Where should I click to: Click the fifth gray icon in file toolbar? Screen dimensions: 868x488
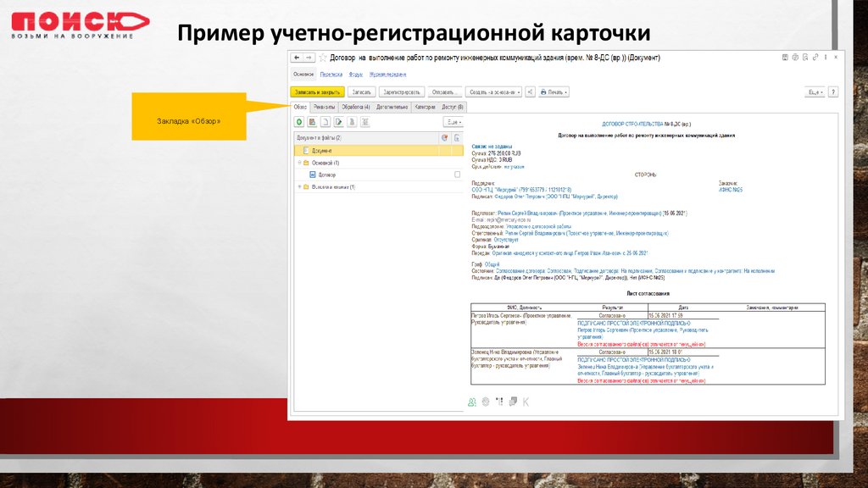click(352, 122)
